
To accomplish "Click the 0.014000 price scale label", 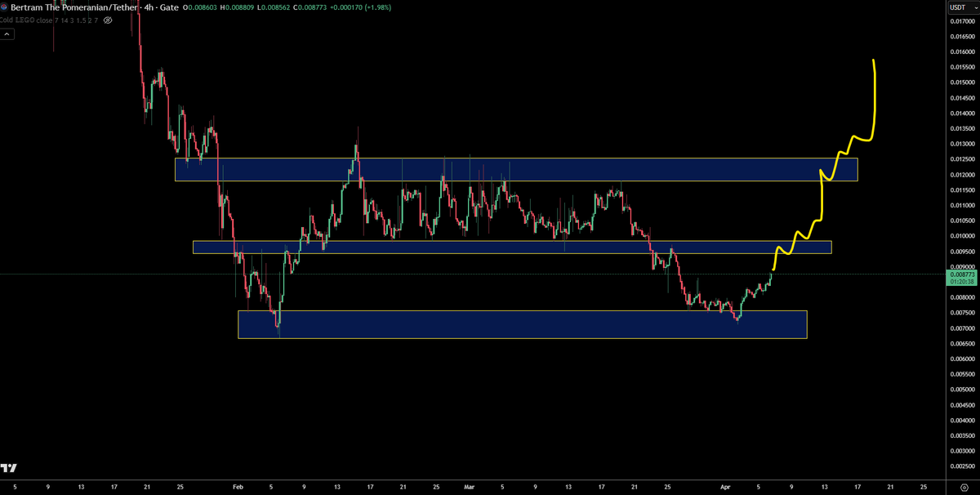I will [961, 114].
